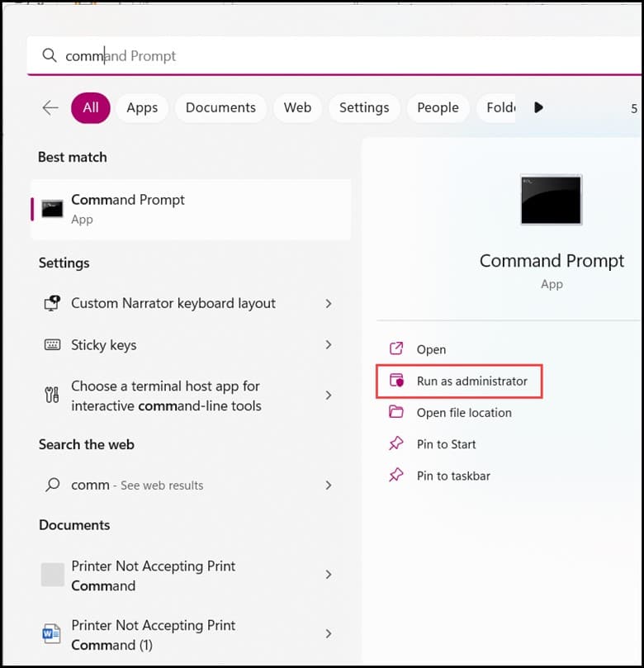This screenshot has height=668, width=644.
Task: Expand Custom Narrator keyboard layout chevron
Action: [329, 303]
